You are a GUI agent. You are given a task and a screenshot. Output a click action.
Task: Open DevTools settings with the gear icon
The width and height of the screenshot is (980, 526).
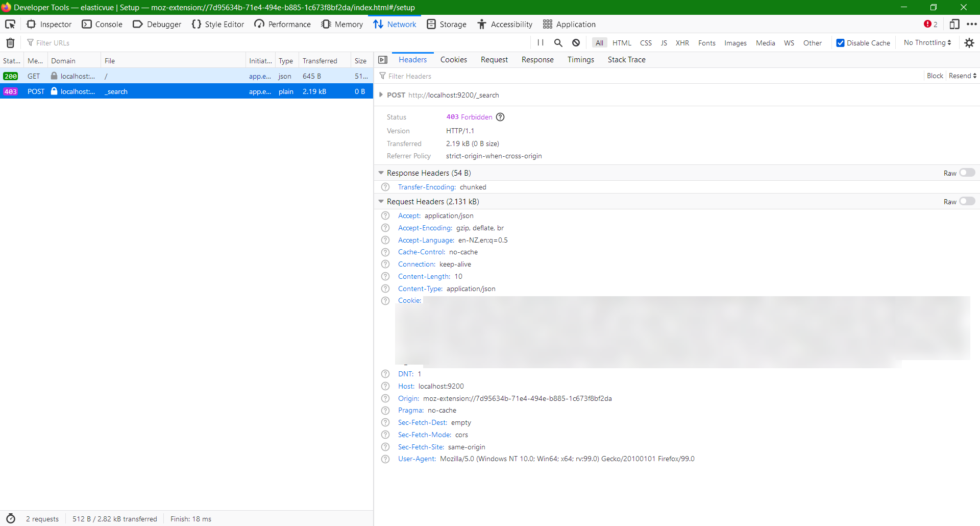(x=969, y=42)
